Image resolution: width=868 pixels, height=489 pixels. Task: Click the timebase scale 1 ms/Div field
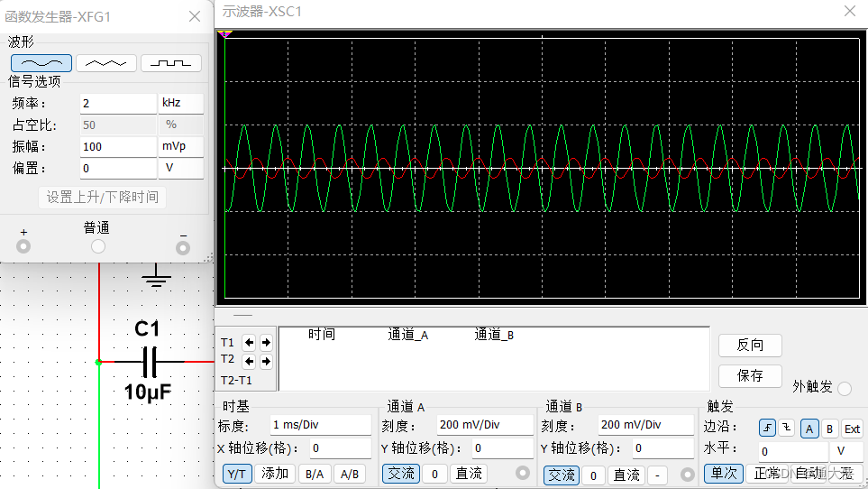point(321,425)
